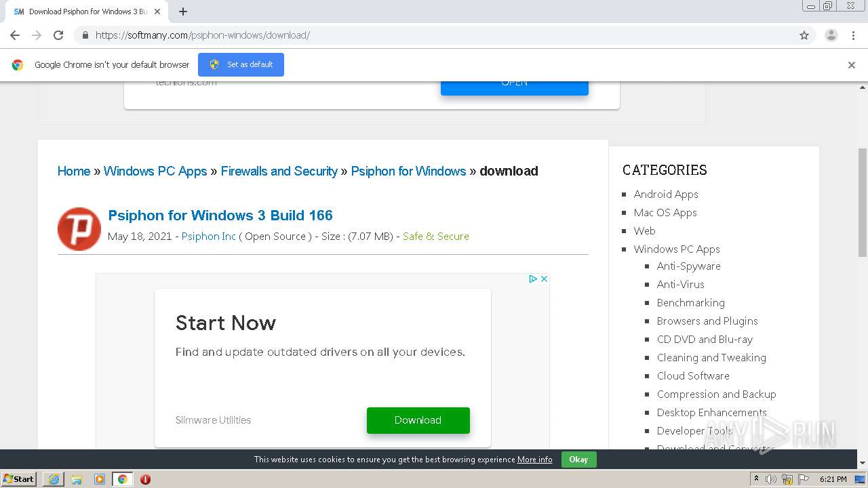Click the taskbar clock showing 6:21 PM
This screenshot has width=868, height=488.
click(833, 479)
